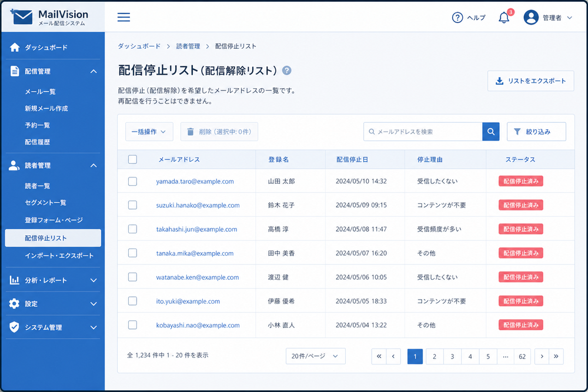Check the watanabe.ken@example.com row checkbox
Screen dimensions: 588x392
(132, 277)
